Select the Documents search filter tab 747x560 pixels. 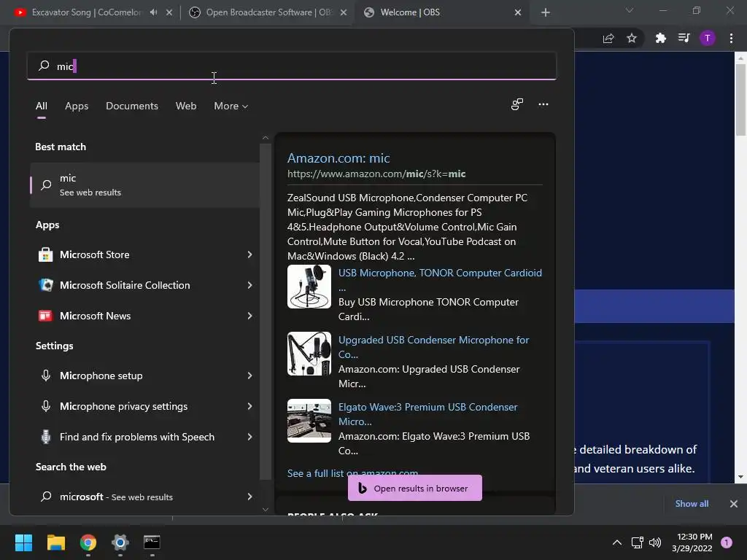(132, 106)
